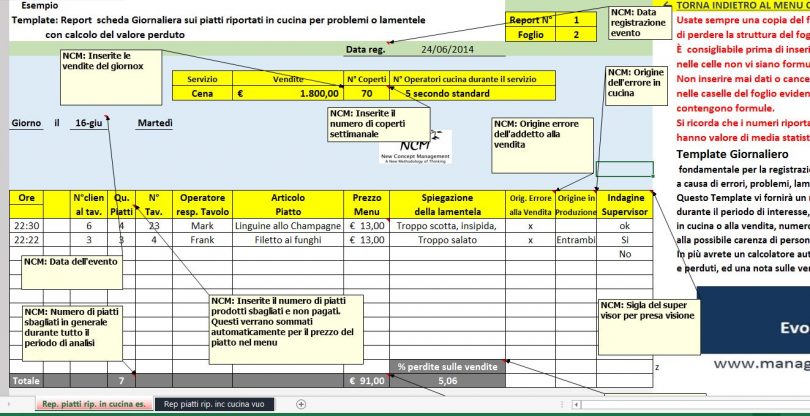Open 'TORNA INDIETRO AL MENU' link
The image size is (810, 416).
pos(743,5)
